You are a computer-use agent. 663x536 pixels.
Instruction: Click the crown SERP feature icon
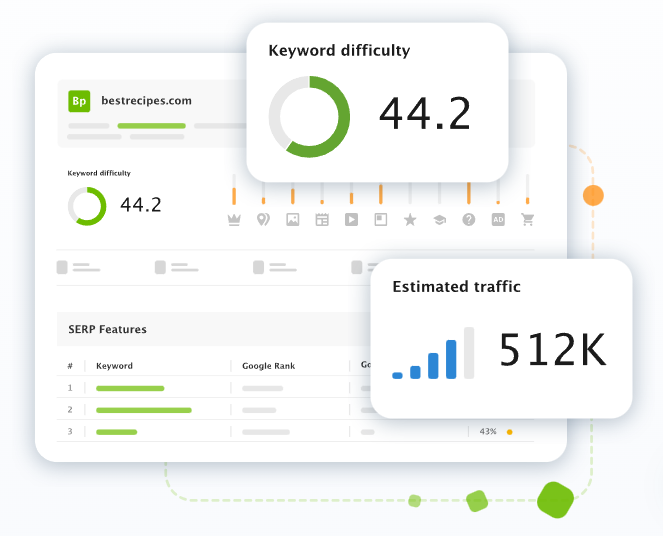coord(234,220)
